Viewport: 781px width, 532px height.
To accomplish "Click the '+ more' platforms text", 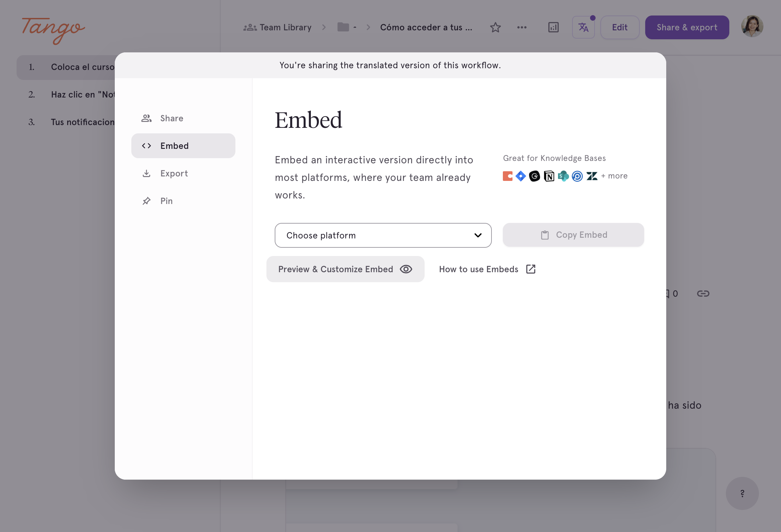I will point(614,176).
